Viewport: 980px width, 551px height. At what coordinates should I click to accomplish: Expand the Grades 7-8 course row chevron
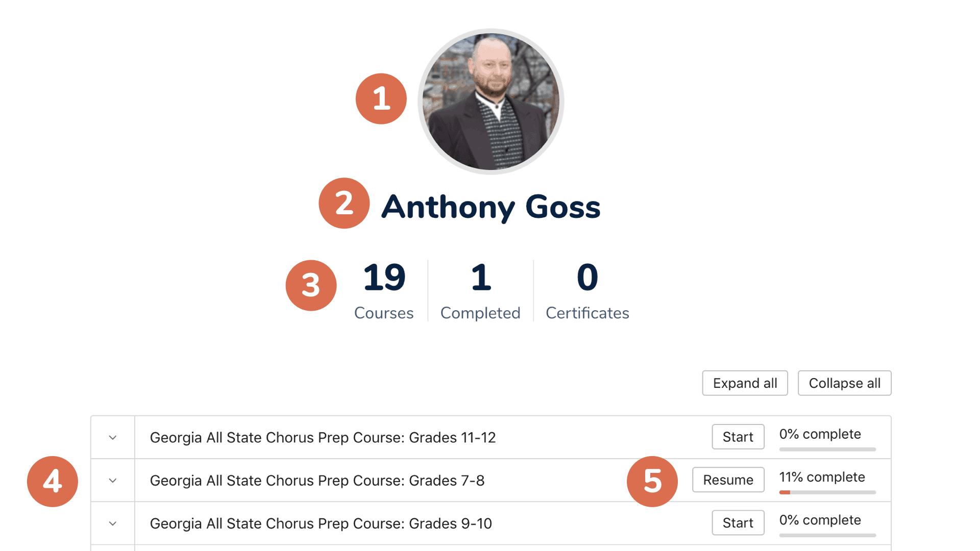113,481
